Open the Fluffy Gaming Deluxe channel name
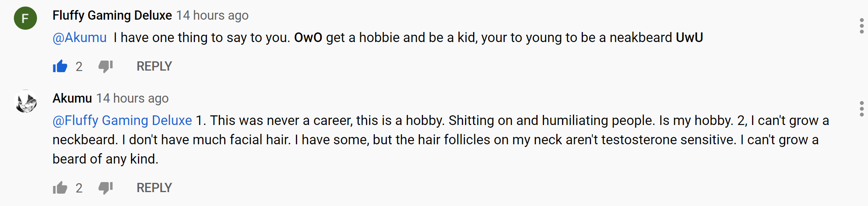 112,15
